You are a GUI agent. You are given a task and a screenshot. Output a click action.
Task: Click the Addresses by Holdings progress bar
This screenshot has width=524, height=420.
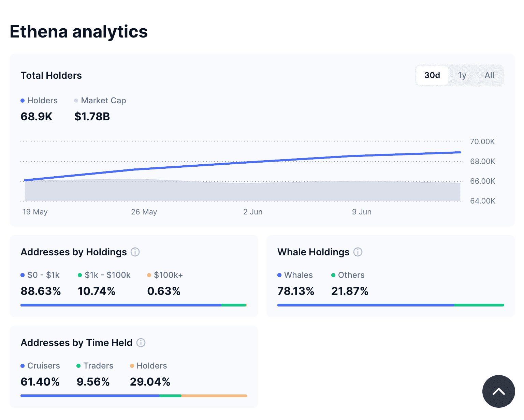134,305
